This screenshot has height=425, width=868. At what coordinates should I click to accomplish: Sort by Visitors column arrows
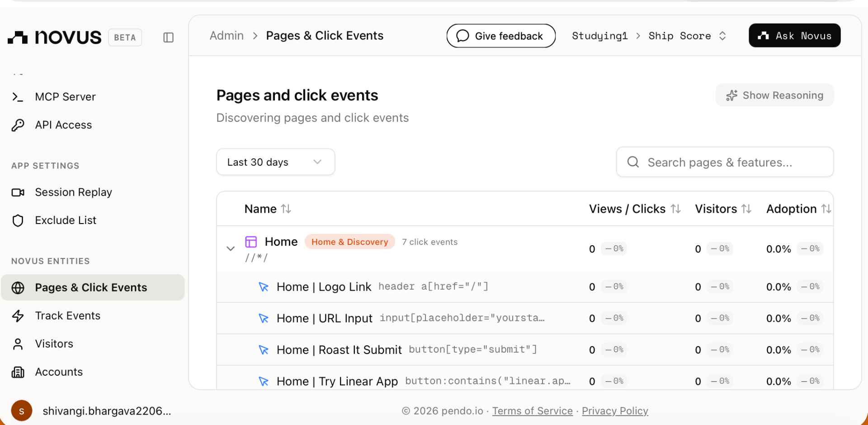[x=746, y=209]
